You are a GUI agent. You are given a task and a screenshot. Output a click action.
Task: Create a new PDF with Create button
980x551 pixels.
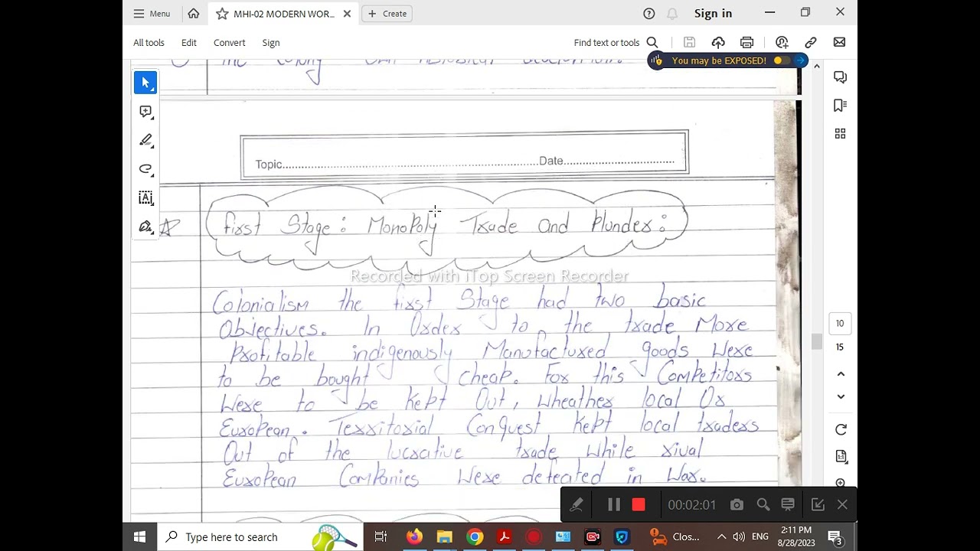387,14
